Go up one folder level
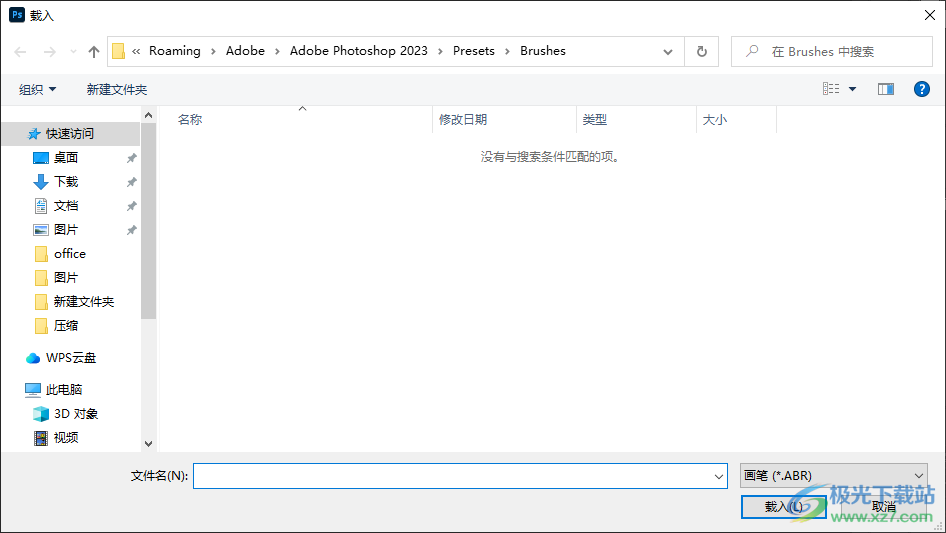The width and height of the screenshot is (946, 533). coord(94,52)
